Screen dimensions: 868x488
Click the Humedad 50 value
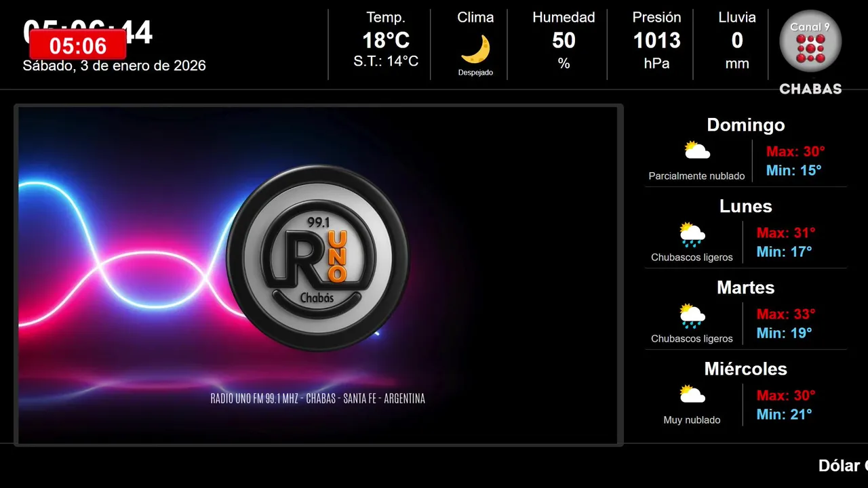point(564,41)
